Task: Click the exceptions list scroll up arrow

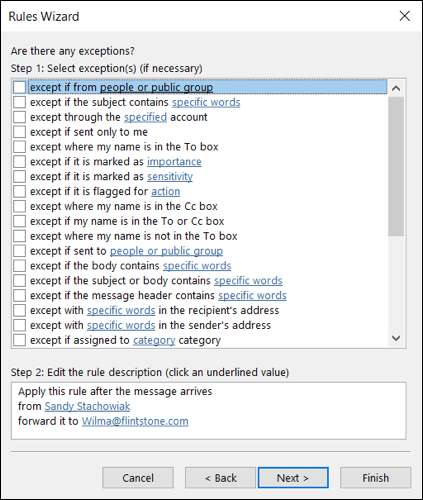Action: [x=396, y=88]
